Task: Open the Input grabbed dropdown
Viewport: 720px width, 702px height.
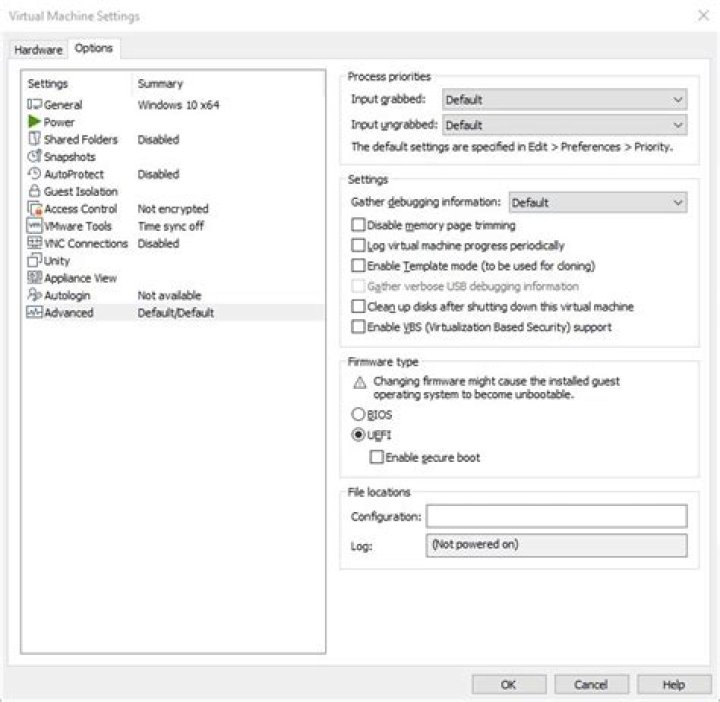Action: 564,99
